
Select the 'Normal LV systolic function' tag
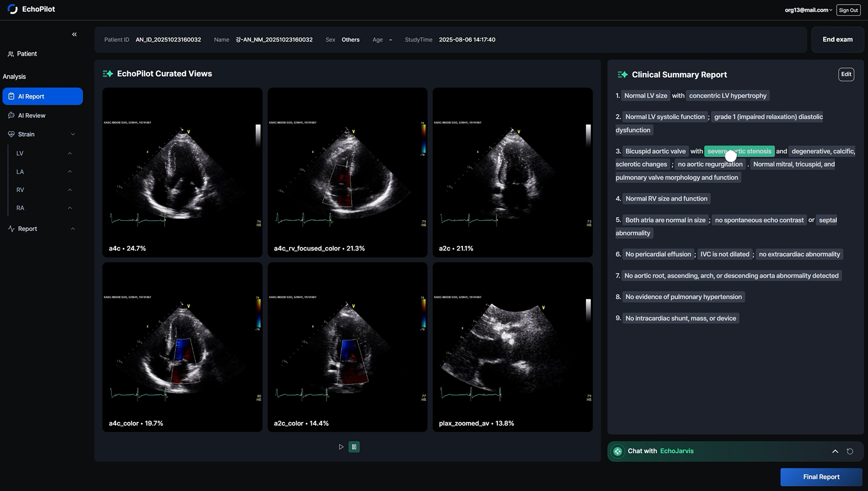[665, 117]
